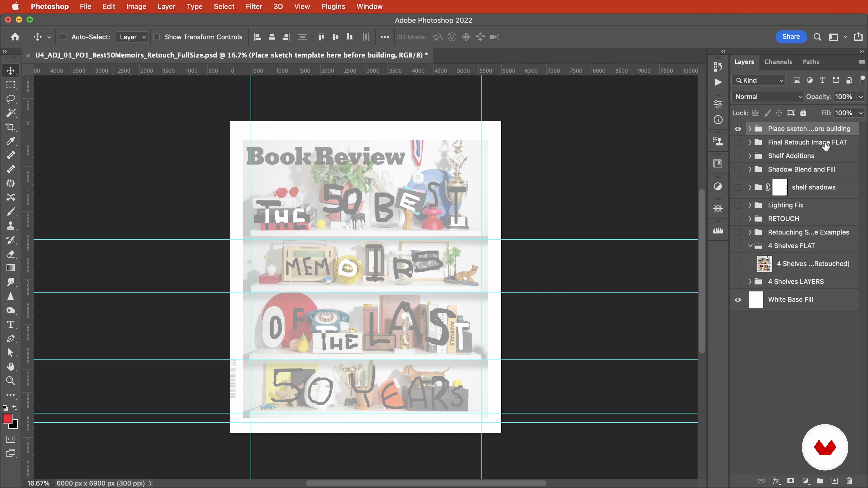Open the Fill slider dropdown arrow
868x488 pixels.
click(x=861, y=113)
